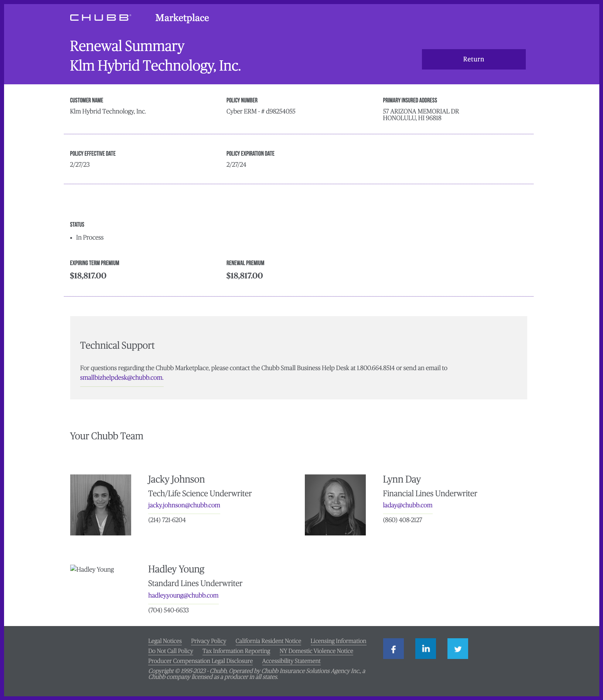Viewport: 603px width, 700px height.
Task: Click Lynn Day's phone (860) 408-2127
Action: coord(402,520)
